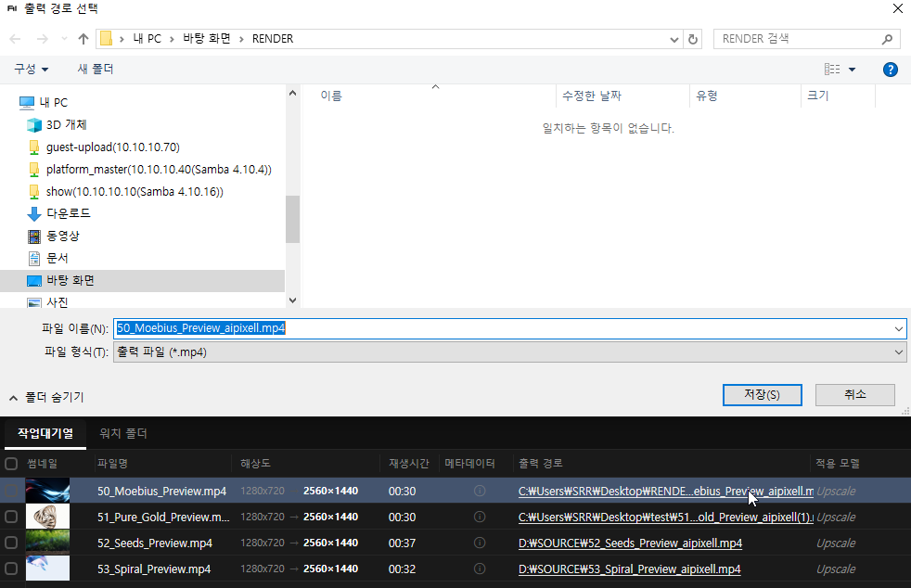Toggle select-all checkbox in queue header
The image size is (911, 588).
[x=11, y=464]
